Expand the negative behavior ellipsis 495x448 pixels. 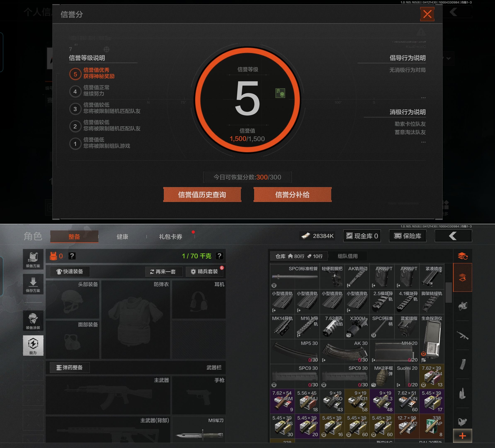[x=423, y=142]
